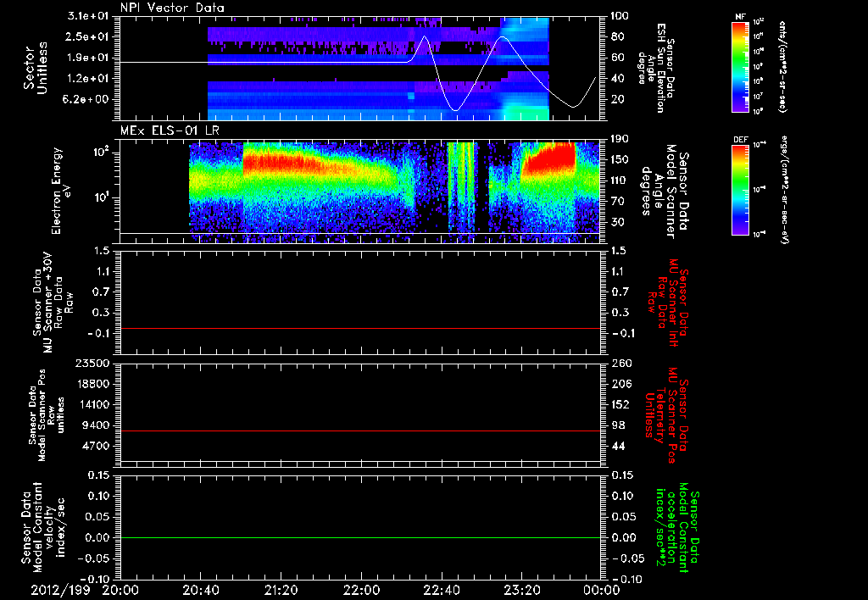Screen dimensions: 868x600
Task: Click the 'cnts/(cm**2-sr-sec)' units label
Action: tap(782, 66)
